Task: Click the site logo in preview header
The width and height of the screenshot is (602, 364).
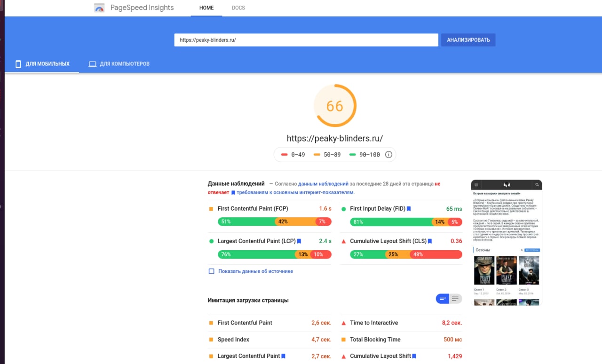Action: [507, 185]
